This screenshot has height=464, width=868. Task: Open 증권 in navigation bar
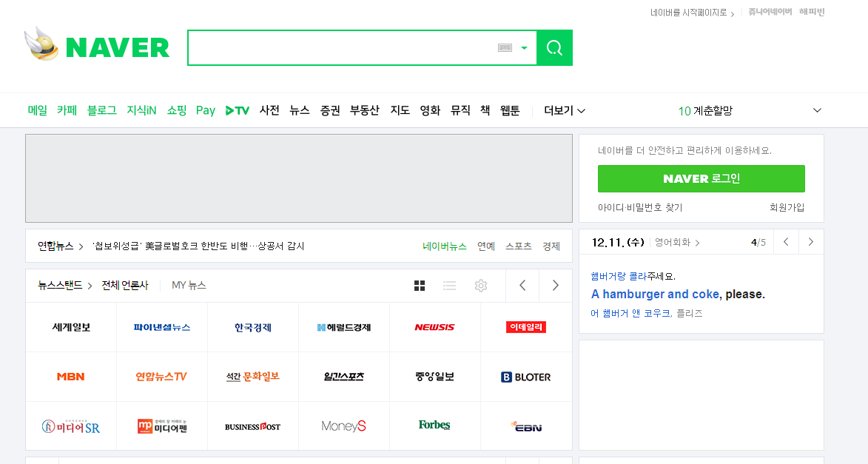click(x=330, y=111)
